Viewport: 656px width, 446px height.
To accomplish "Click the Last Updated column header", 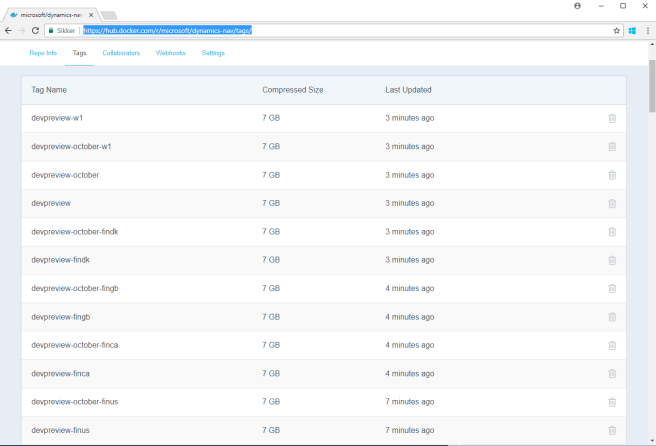I will pyautogui.click(x=408, y=90).
